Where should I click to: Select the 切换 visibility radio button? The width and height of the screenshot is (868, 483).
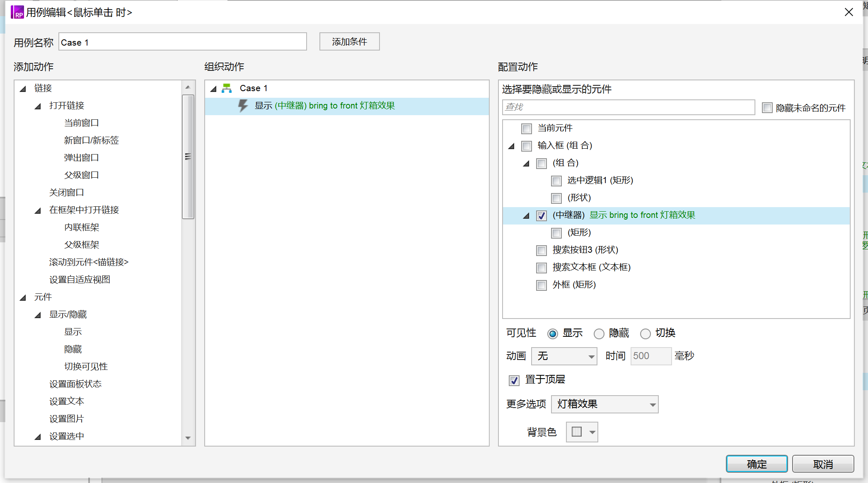pyautogui.click(x=646, y=333)
